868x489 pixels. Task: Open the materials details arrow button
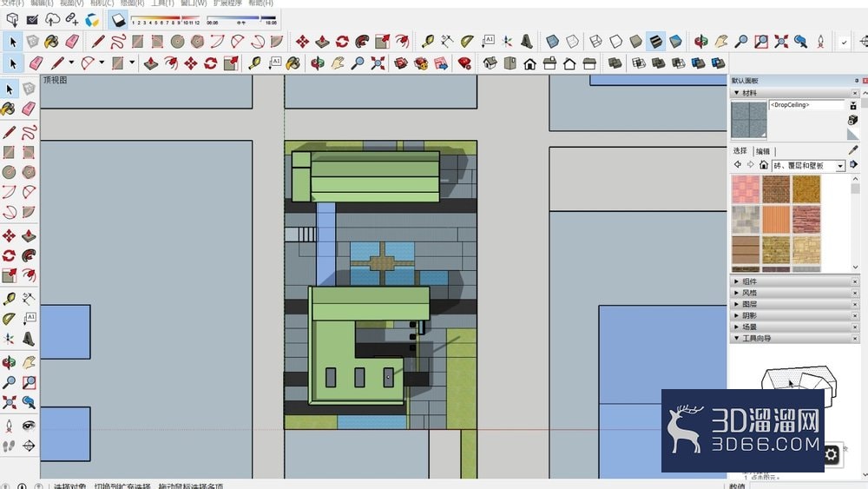(x=853, y=164)
